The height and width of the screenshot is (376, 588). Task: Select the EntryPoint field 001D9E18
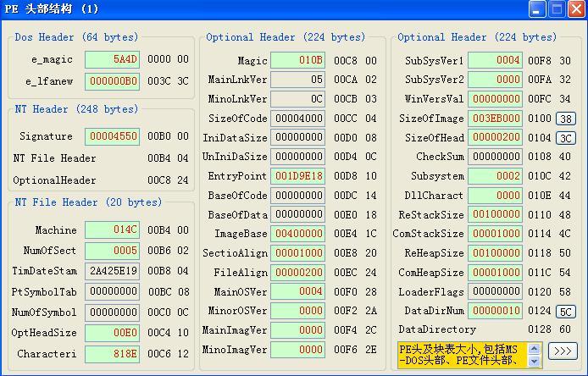point(297,176)
